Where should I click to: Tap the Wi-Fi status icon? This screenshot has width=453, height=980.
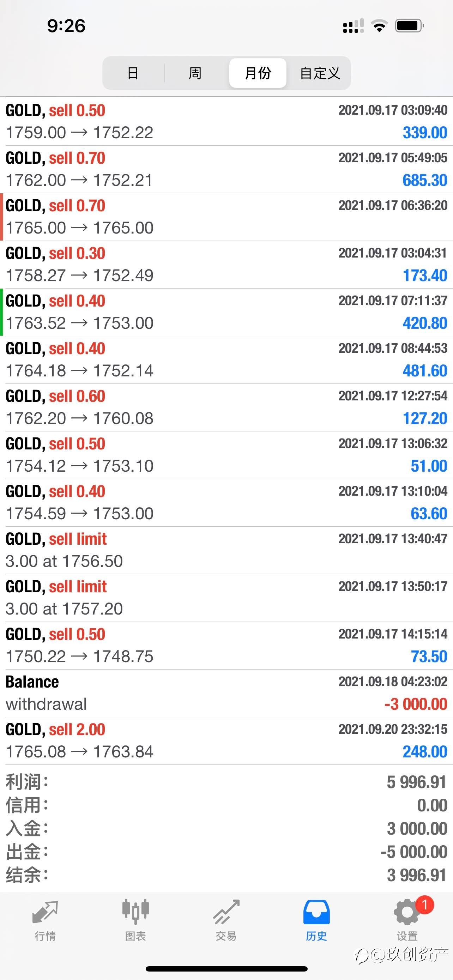(x=379, y=26)
